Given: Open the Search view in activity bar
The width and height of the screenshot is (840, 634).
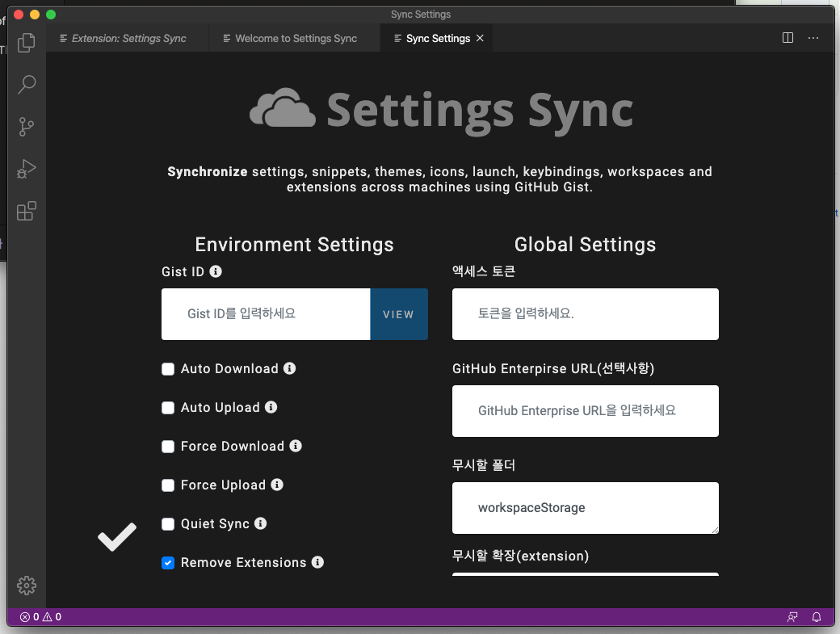Looking at the screenshot, I should point(26,84).
